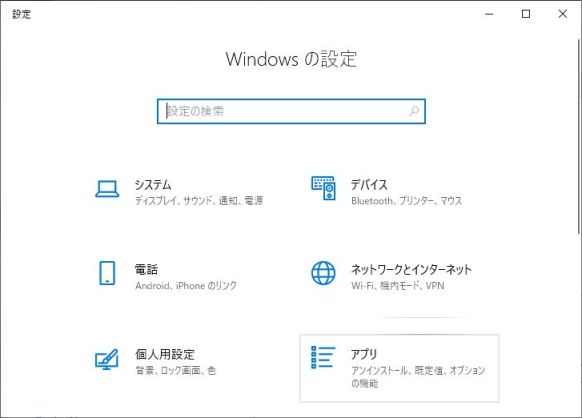582x418 pixels.
Task: Click 'アンインストール、既定値、オプションの機能' description
Action: point(418,376)
